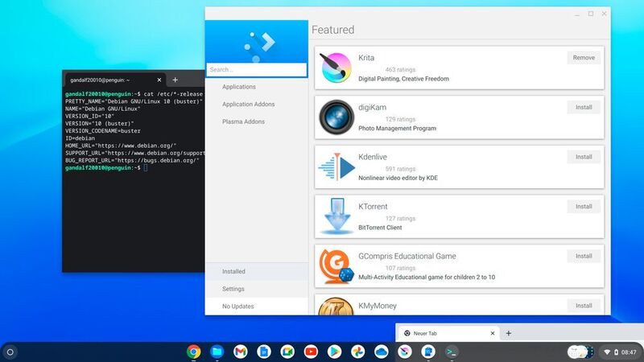Click '591 ratings' under Kdenlive

(x=400, y=169)
